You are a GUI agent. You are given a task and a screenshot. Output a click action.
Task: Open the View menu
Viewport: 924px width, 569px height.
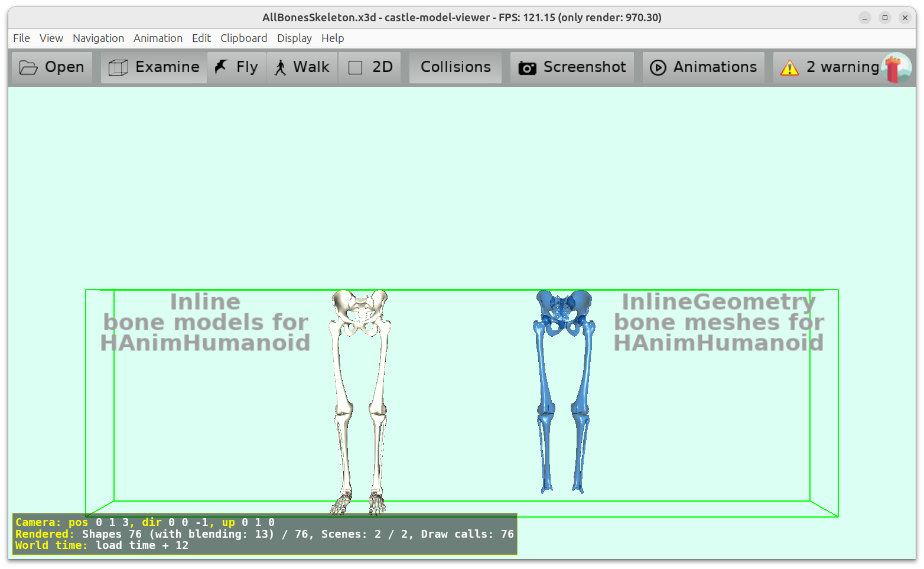(51, 38)
